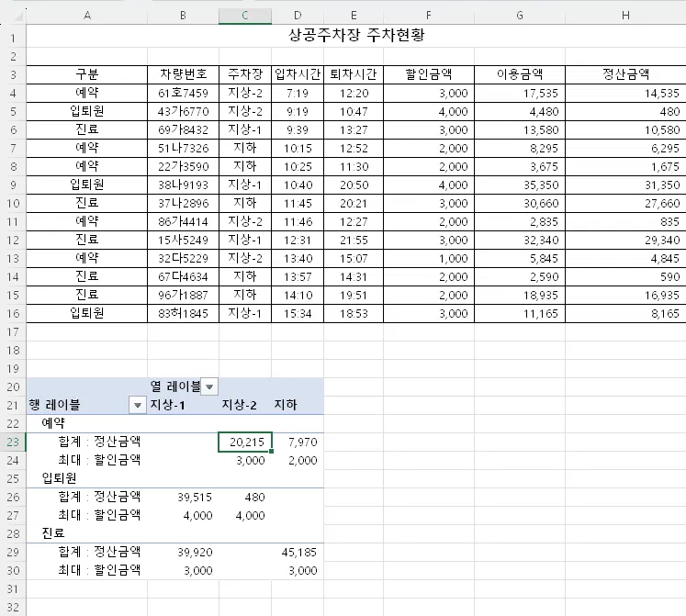Click 최대 : 할인금액 in row 30
This screenshot has width=686, height=616.
[99, 570]
